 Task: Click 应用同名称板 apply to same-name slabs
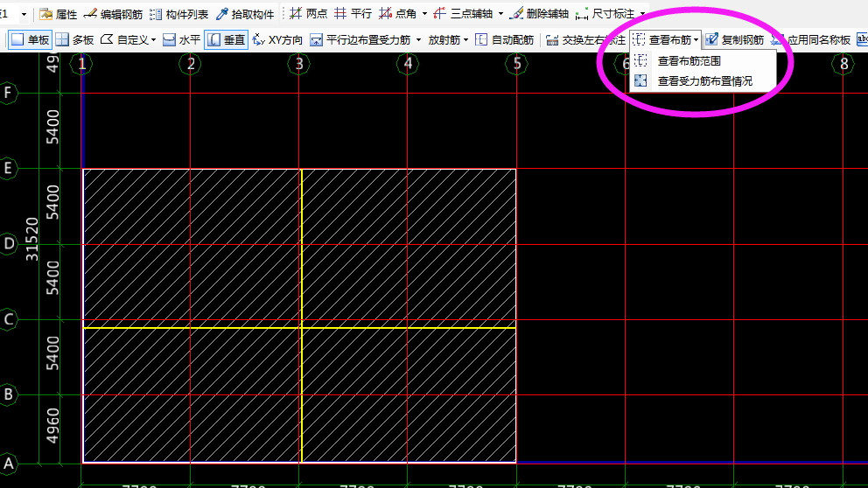click(810, 40)
